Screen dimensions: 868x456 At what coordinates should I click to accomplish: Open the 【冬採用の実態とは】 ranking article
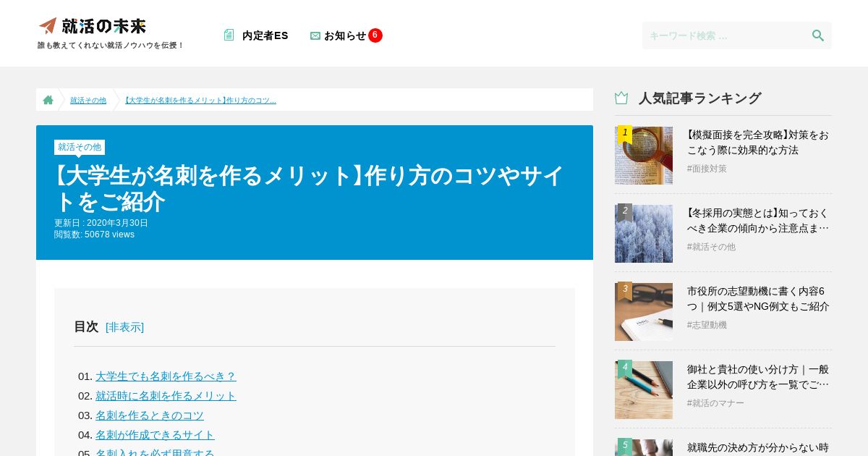tap(758, 221)
